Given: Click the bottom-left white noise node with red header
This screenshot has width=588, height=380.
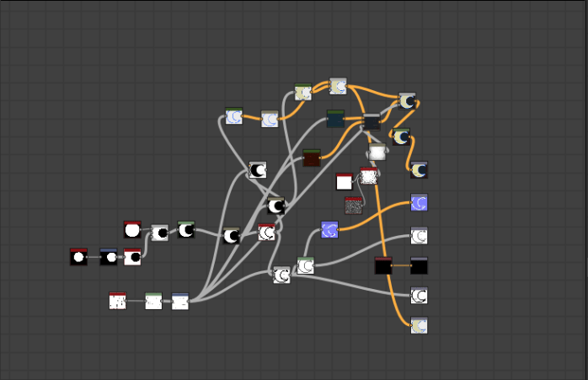Looking at the screenshot, I should [117, 301].
